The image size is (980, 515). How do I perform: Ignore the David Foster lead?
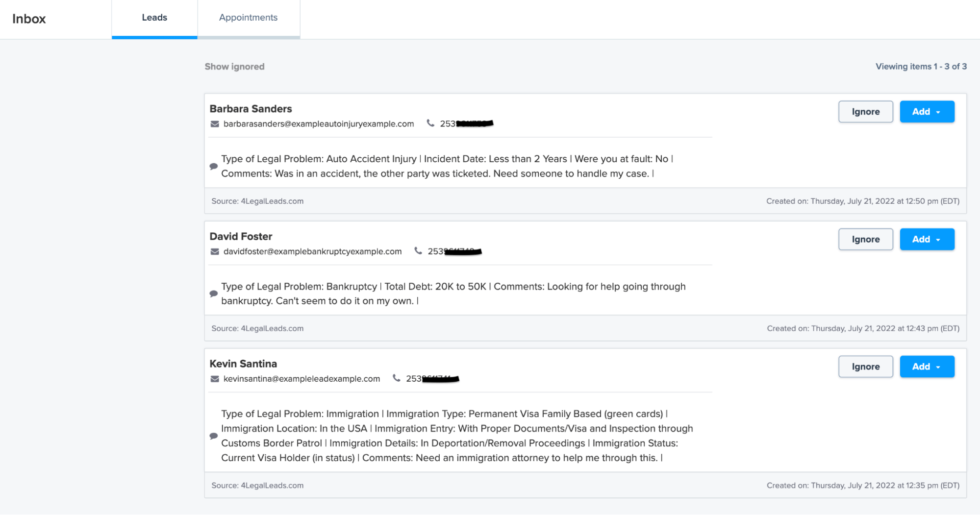point(865,239)
